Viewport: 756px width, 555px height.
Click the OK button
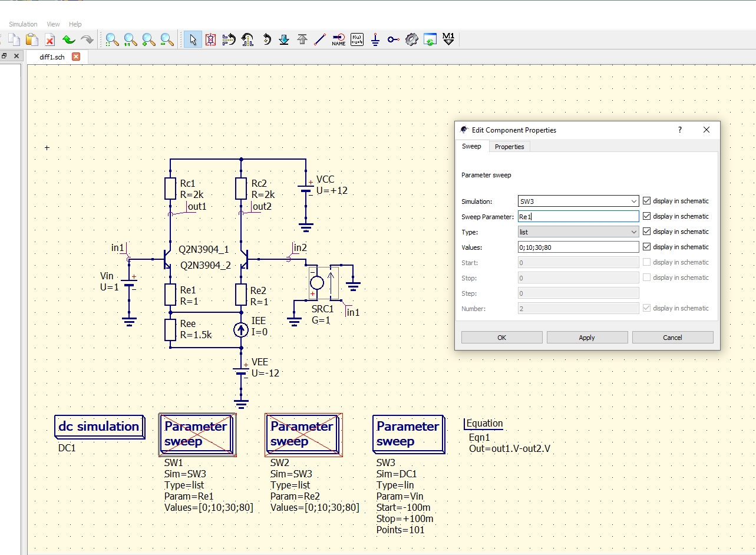(501, 338)
